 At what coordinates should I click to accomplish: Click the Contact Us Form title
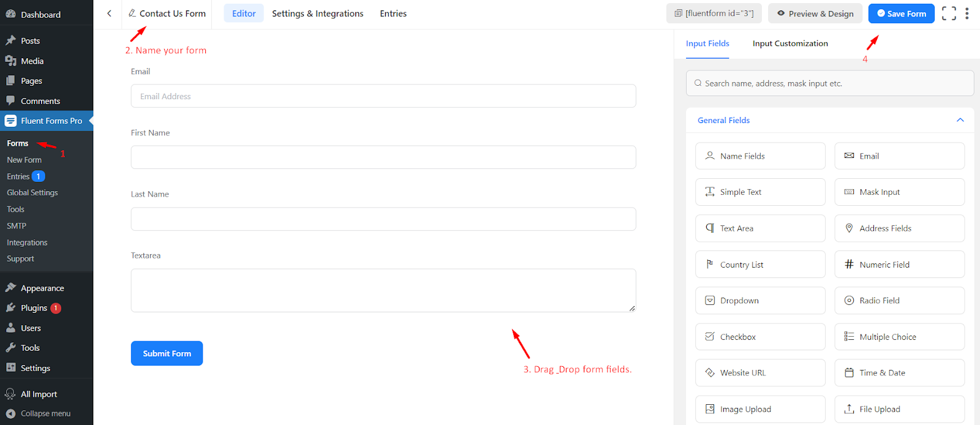pyautogui.click(x=173, y=13)
